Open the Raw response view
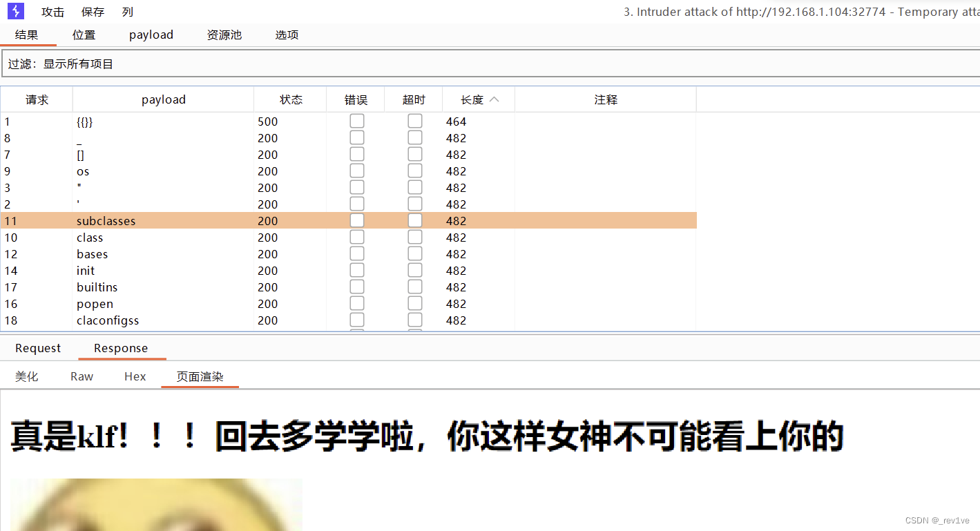This screenshot has width=980, height=531. pyautogui.click(x=81, y=376)
